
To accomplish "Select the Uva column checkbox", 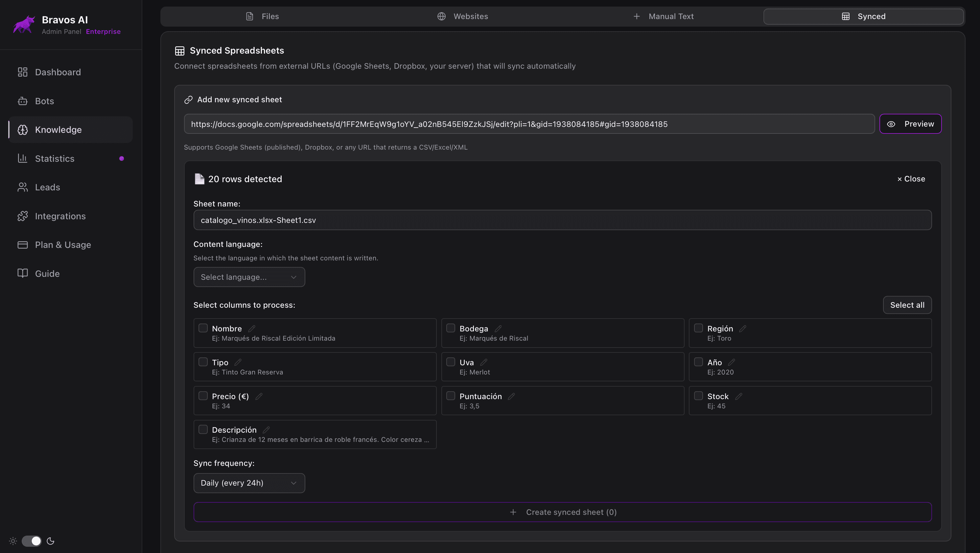I will click(x=451, y=362).
